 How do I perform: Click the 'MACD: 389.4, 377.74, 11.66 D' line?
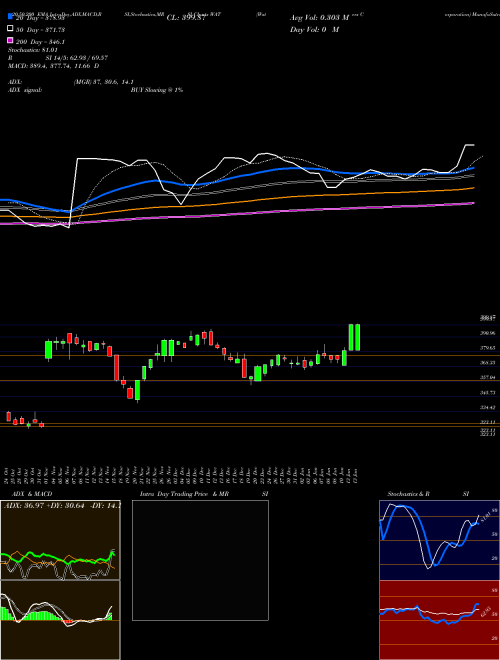pos(53,66)
